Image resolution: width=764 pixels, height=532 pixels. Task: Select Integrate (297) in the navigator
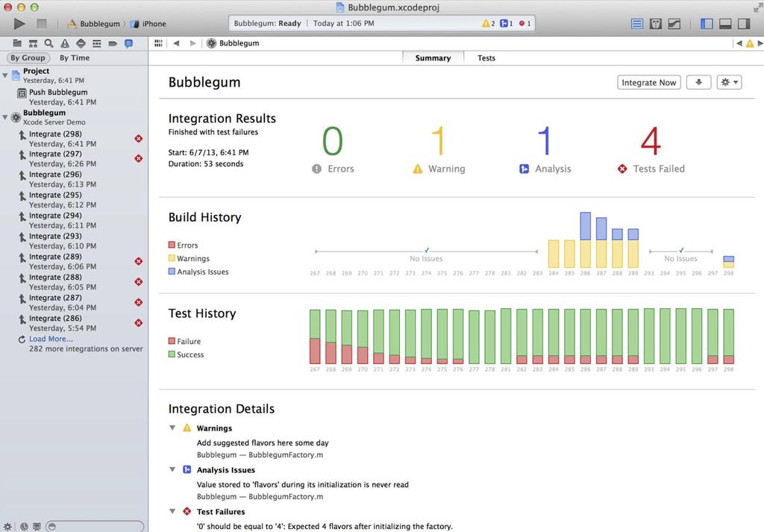pos(74,159)
